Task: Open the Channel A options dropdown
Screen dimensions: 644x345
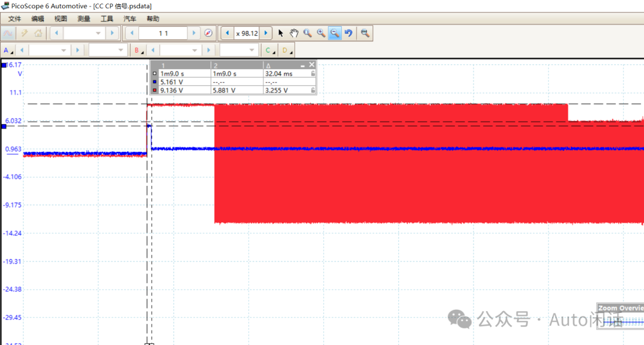Action: click(x=8, y=50)
